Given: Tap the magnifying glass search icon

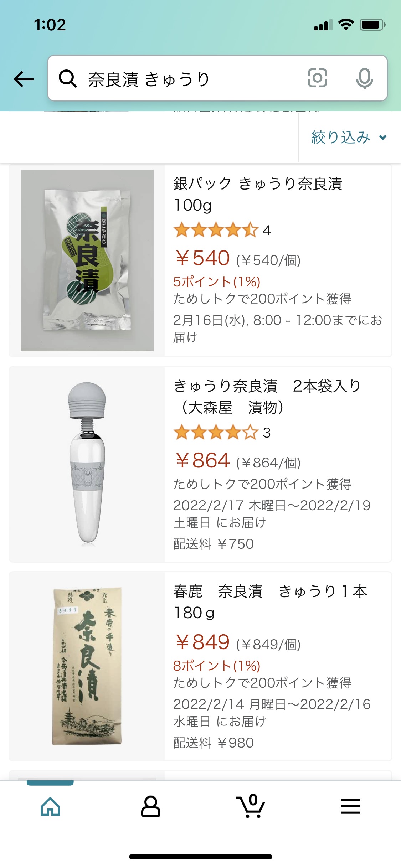Looking at the screenshot, I should coord(68,78).
